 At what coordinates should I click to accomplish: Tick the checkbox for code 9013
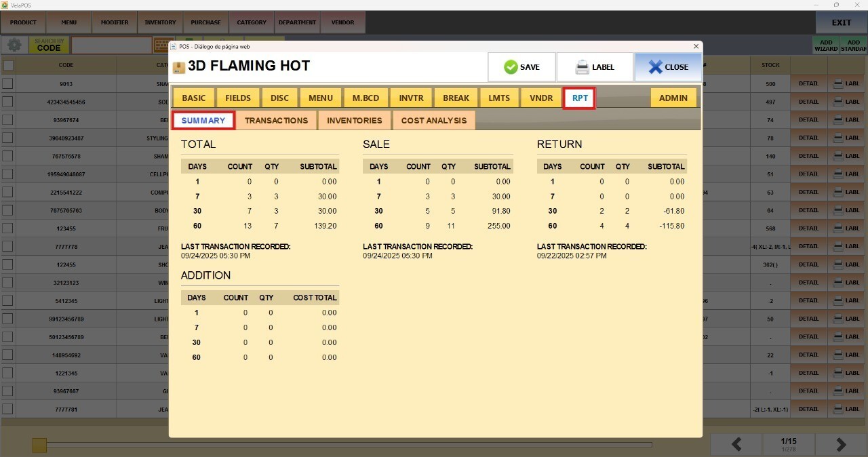(x=7, y=83)
